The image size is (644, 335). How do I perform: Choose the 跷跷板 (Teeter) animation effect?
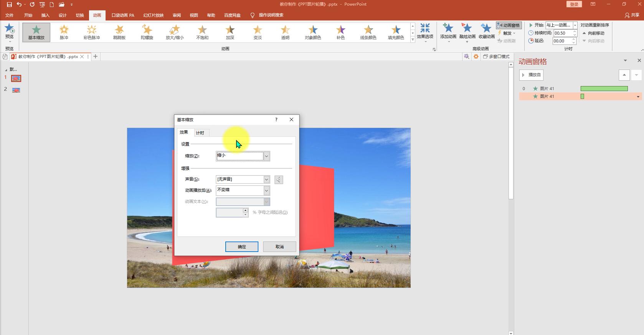[x=119, y=32]
